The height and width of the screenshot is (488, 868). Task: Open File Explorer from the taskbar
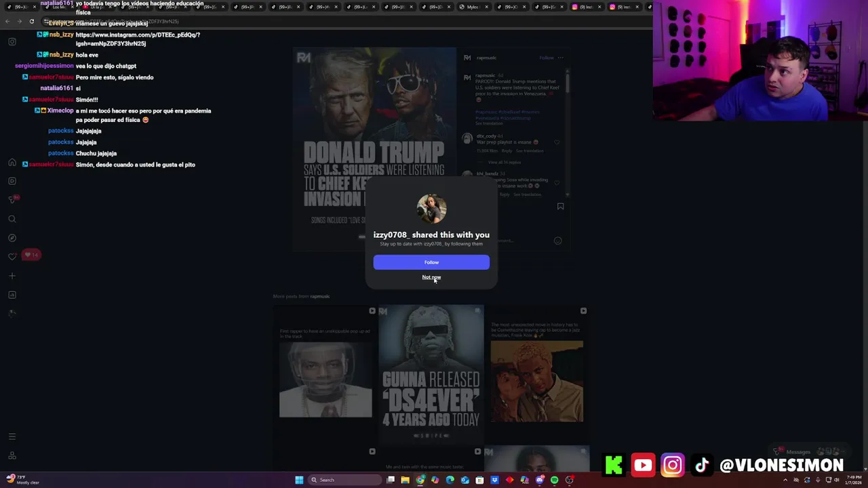(x=405, y=480)
